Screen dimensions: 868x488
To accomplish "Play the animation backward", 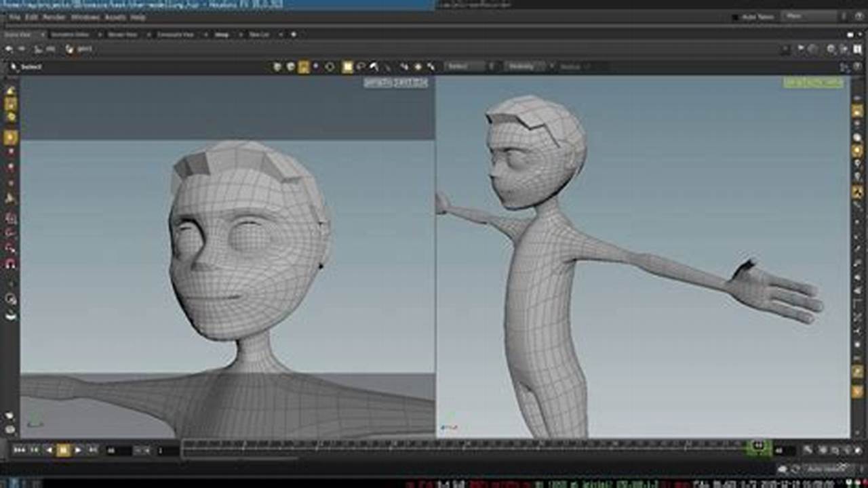I will click(x=49, y=450).
